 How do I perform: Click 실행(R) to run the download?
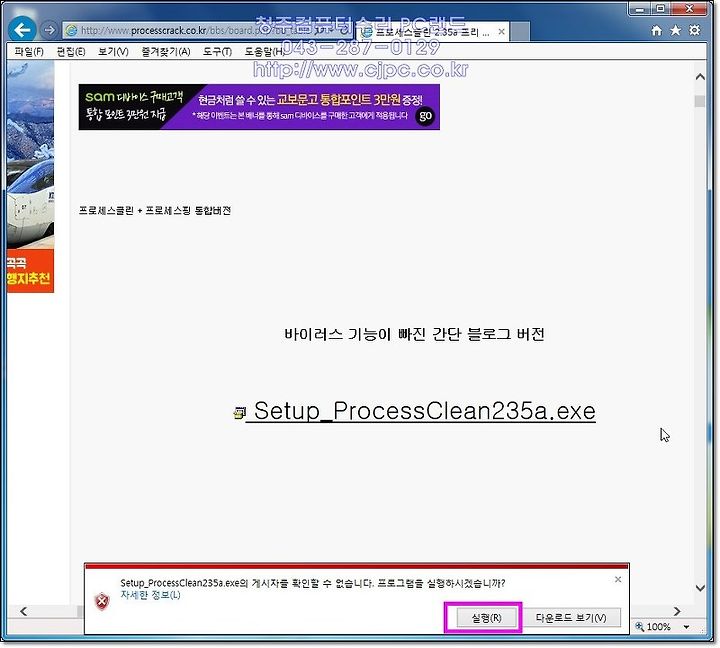tap(486, 618)
